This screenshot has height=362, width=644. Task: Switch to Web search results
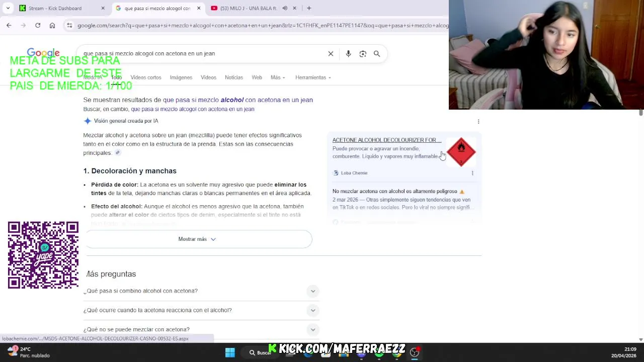tap(257, 77)
